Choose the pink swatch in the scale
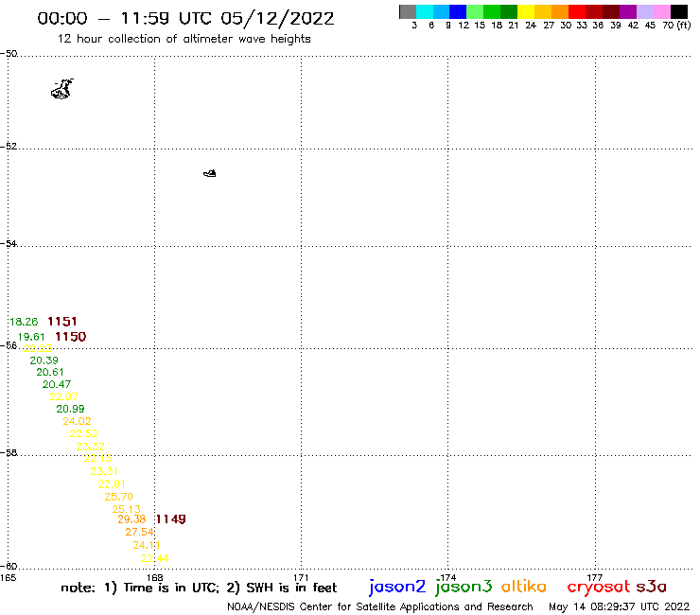700x615 pixels. pyautogui.click(x=661, y=11)
